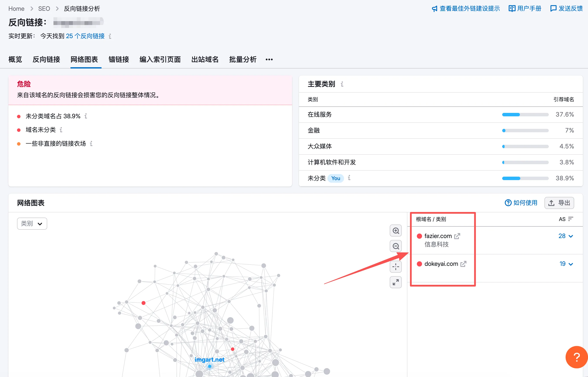The width and height of the screenshot is (588, 377).
Task: Open the more tabs ellipsis menu
Action: tap(269, 59)
